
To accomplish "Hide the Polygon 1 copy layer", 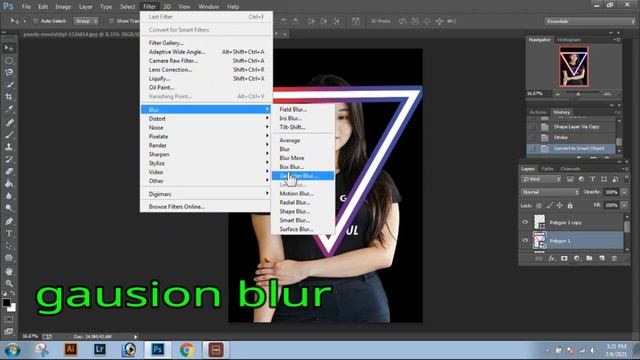I will click(x=525, y=222).
